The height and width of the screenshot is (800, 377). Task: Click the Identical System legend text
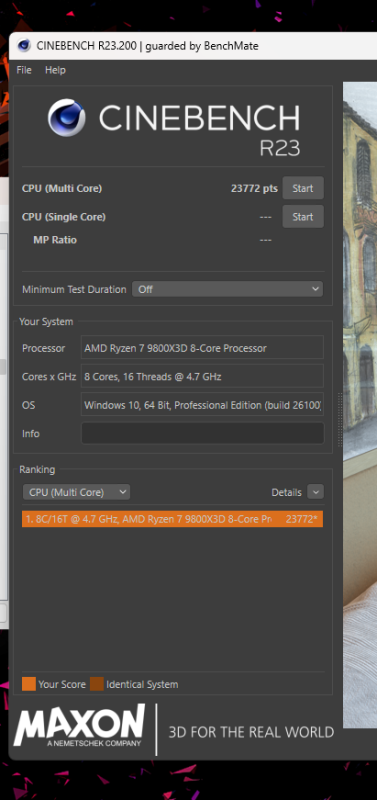pos(142,684)
